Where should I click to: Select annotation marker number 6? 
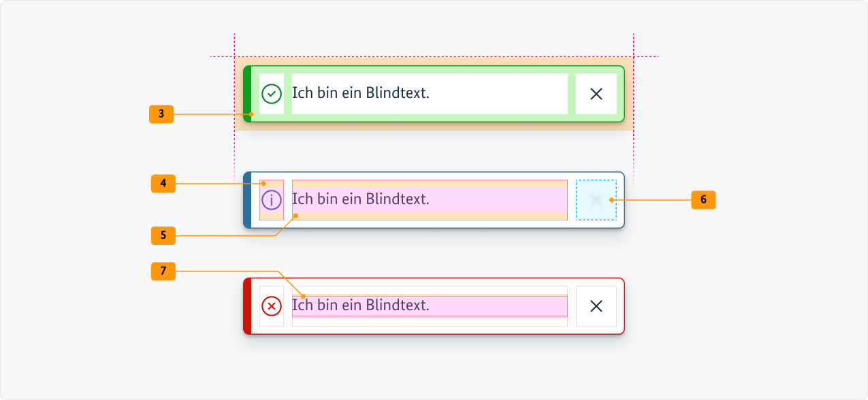[x=705, y=199]
